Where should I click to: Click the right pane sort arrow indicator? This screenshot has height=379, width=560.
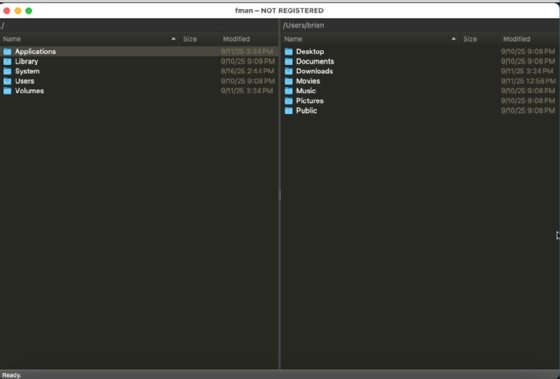tap(454, 39)
